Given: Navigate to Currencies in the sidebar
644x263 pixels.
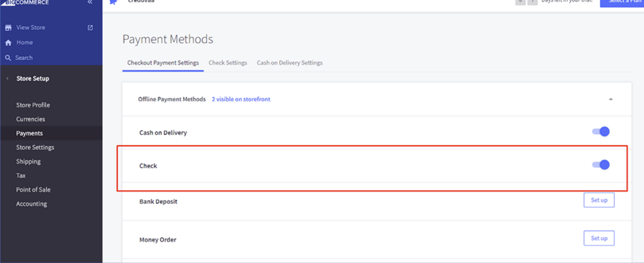Looking at the screenshot, I should pyautogui.click(x=30, y=119).
